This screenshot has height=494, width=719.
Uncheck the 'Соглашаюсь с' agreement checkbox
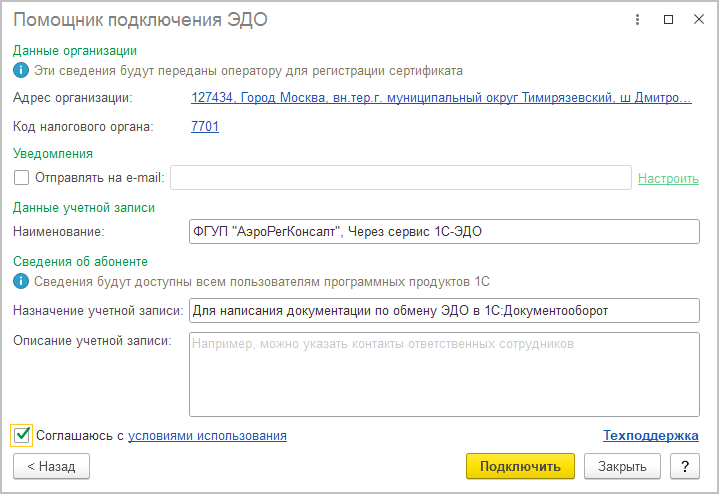coord(21,435)
